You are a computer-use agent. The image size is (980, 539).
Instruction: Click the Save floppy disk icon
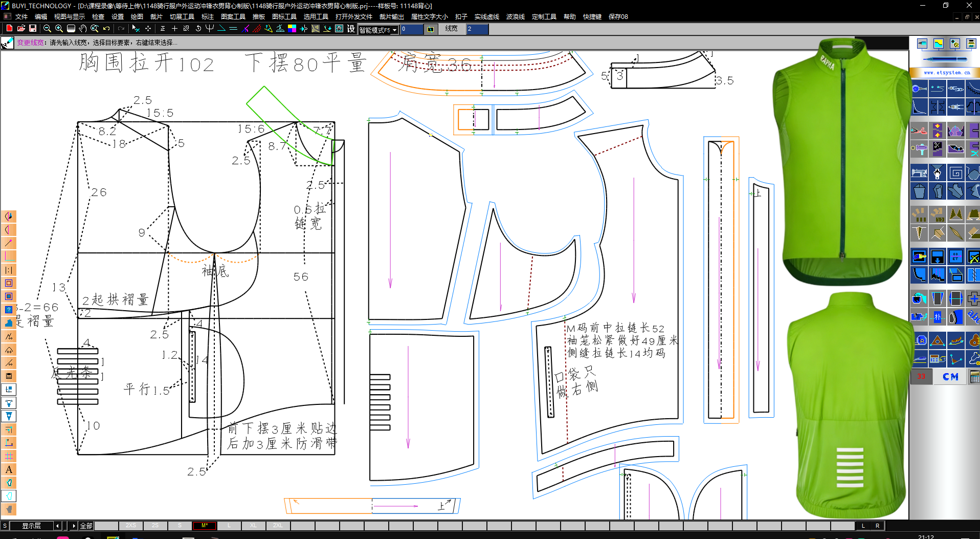coord(33,29)
